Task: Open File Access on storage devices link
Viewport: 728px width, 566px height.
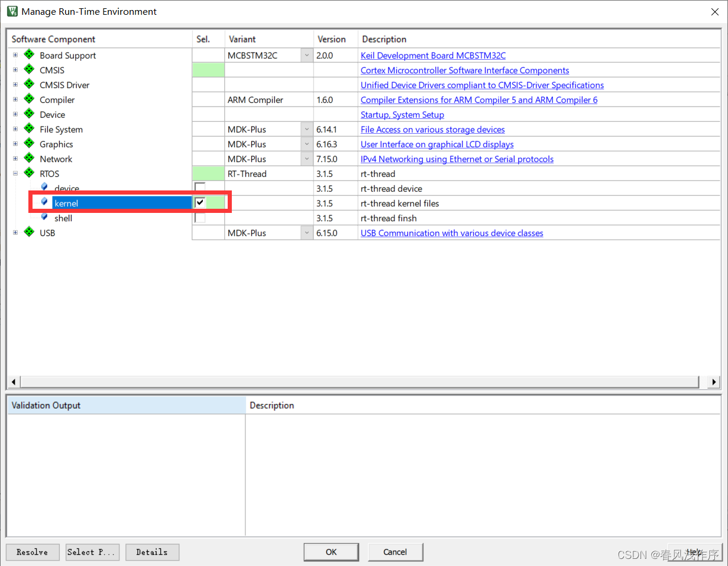Action: coord(433,130)
